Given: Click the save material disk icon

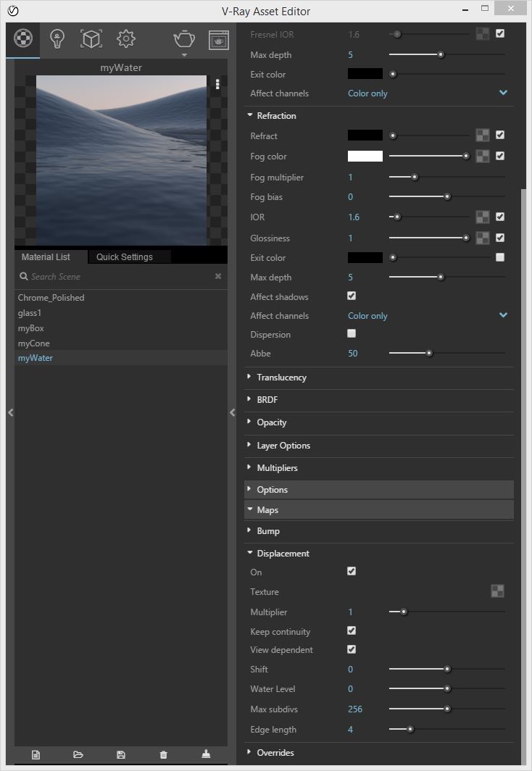Looking at the screenshot, I should point(121,755).
